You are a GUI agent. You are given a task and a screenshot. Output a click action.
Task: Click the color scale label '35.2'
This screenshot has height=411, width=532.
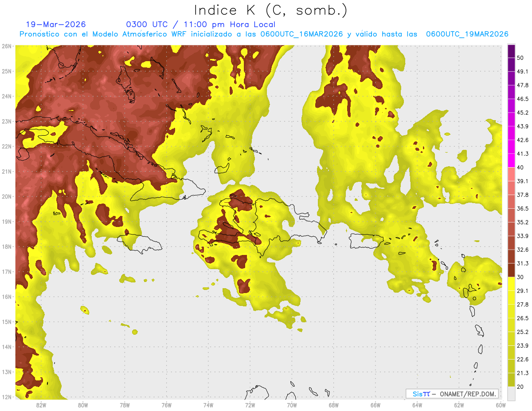(522, 222)
